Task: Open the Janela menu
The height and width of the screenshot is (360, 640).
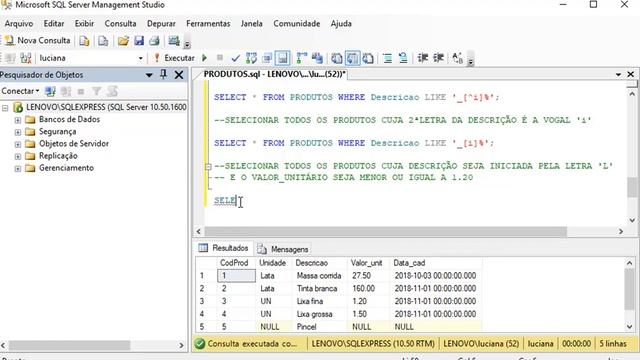Action: [251, 24]
